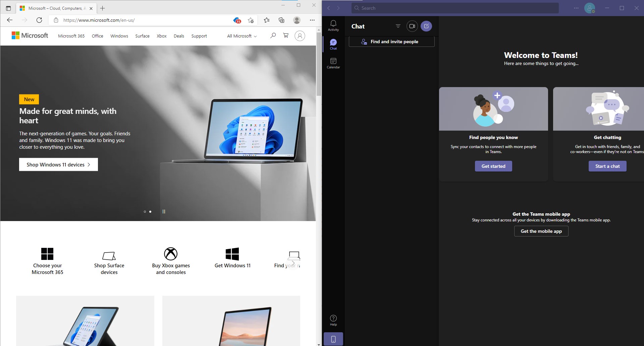
Task: Click Get started button in Teams
Action: (493, 166)
